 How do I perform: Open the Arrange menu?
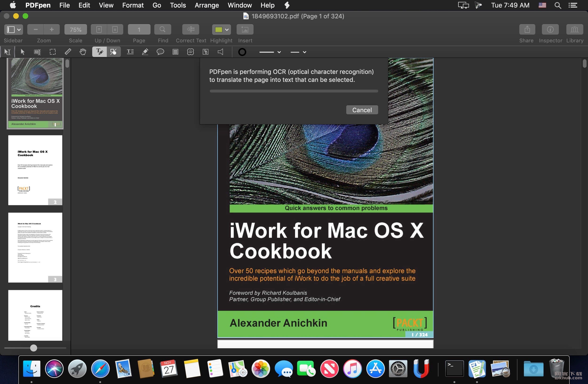(207, 5)
